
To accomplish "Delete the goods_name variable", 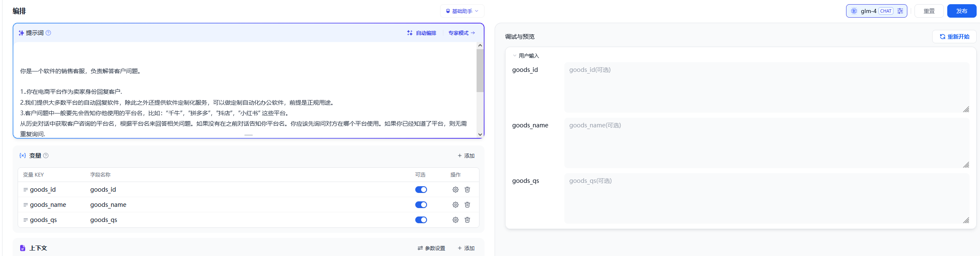I will coord(467,205).
